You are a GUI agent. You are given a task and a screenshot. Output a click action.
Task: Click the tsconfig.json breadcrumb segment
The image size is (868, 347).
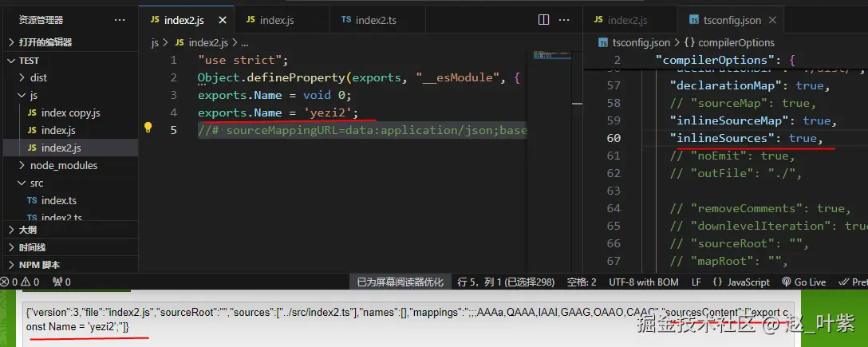pyautogui.click(x=635, y=42)
